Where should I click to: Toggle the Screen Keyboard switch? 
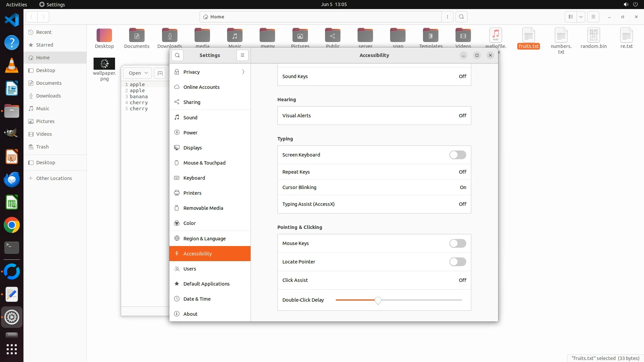tap(458, 155)
